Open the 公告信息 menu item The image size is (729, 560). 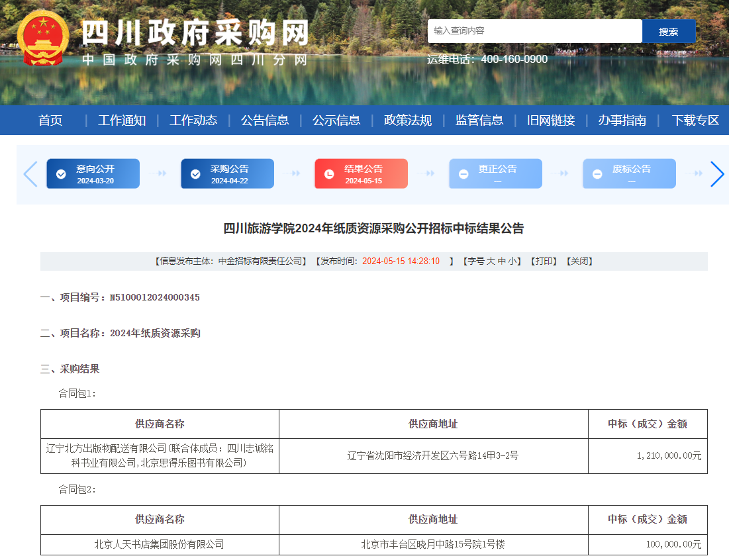(x=265, y=120)
